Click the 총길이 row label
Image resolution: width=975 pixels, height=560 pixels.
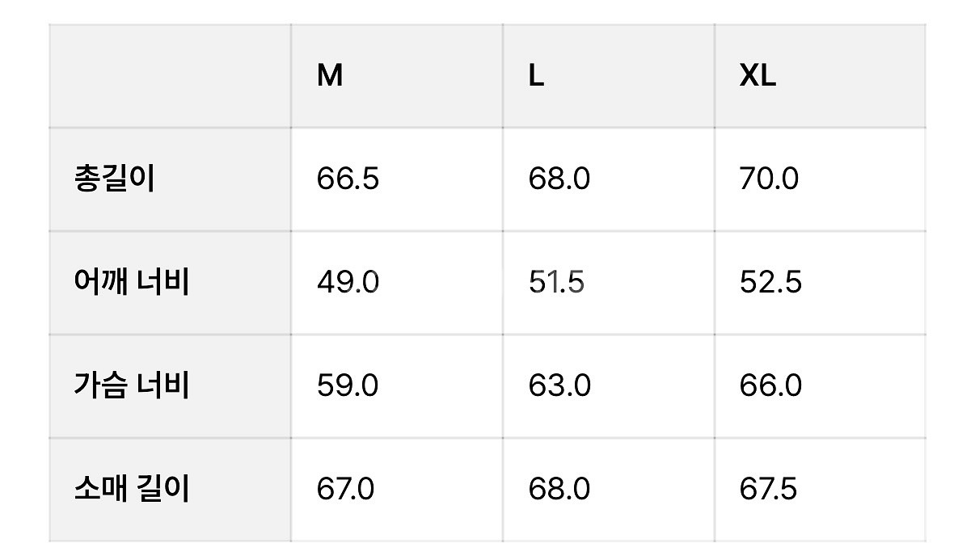click(114, 179)
